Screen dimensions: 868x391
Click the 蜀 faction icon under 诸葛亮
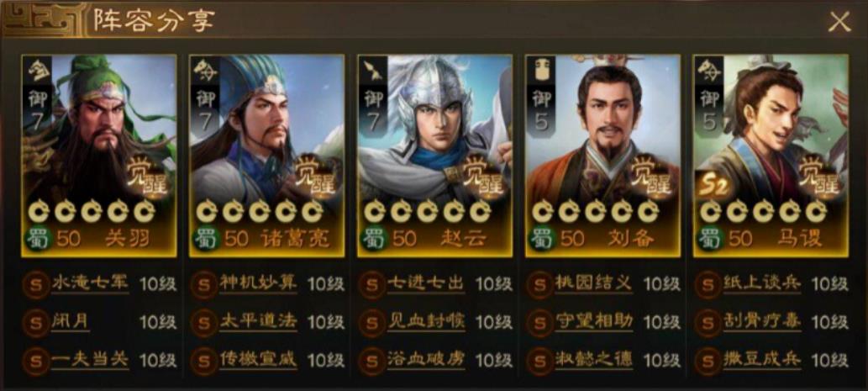click(207, 239)
